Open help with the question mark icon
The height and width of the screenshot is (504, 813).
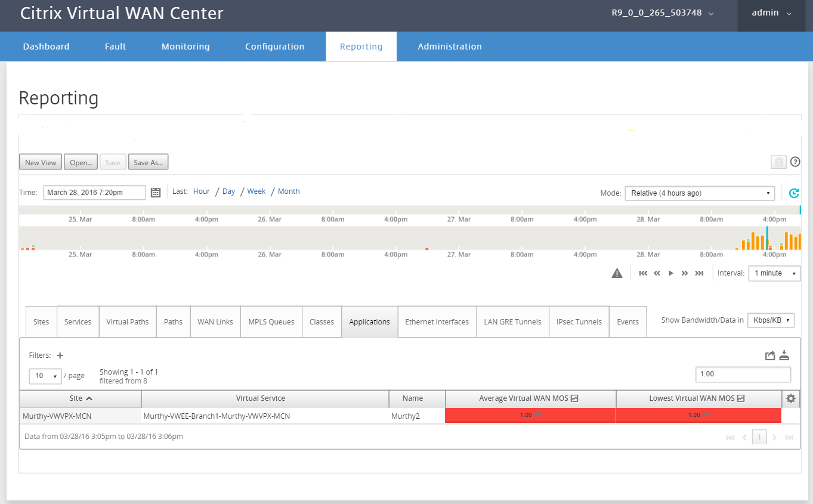[x=795, y=162]
